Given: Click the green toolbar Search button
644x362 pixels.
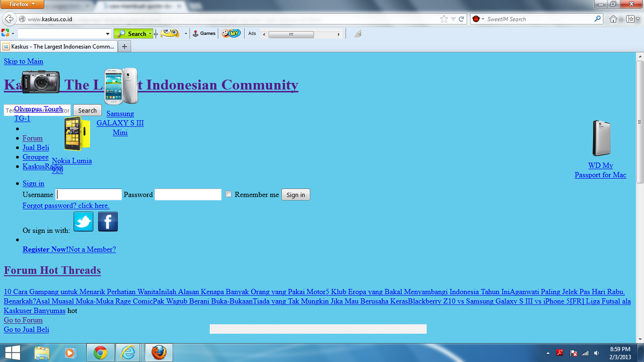Looking at the screenshot, I should [x=133, y=34].
